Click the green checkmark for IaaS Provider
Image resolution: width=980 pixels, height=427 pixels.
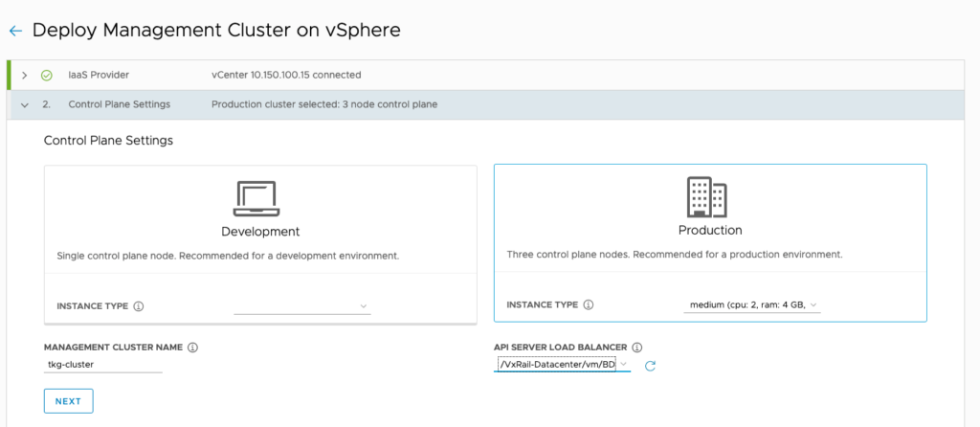coord(46,75)
